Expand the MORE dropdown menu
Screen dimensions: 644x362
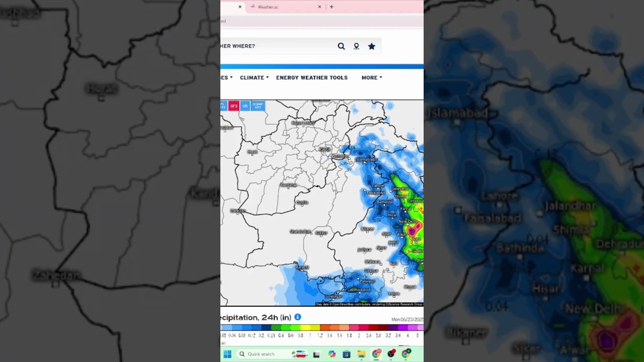tap(371, 78)
